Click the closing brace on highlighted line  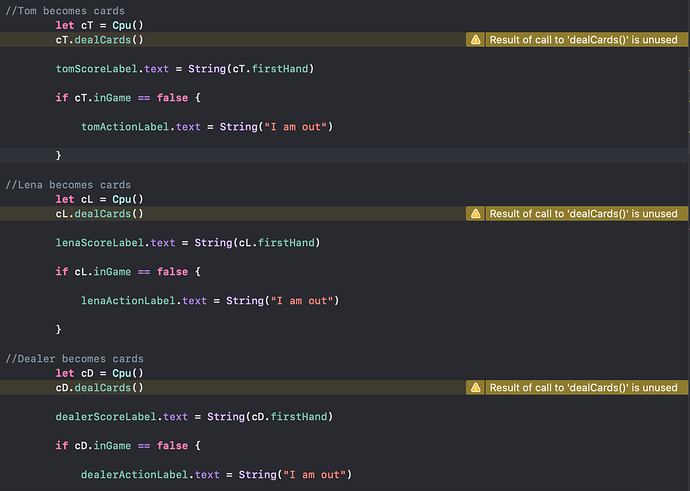click(x=59, y=155)
